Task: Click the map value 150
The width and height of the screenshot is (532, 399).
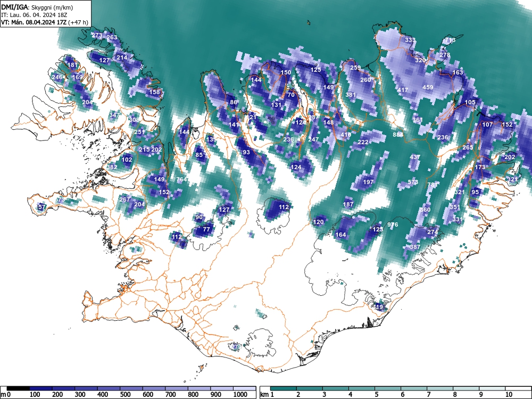Action: point(286,72)
